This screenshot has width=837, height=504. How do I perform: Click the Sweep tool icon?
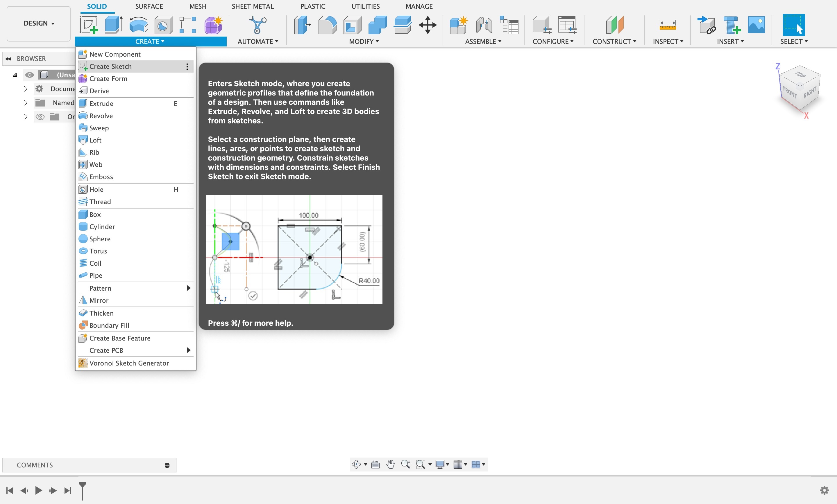[x=83, y=127]
